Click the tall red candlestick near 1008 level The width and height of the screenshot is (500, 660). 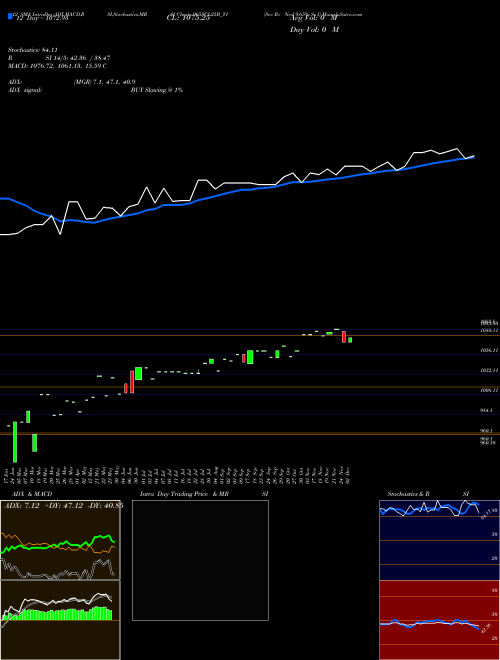132,382
